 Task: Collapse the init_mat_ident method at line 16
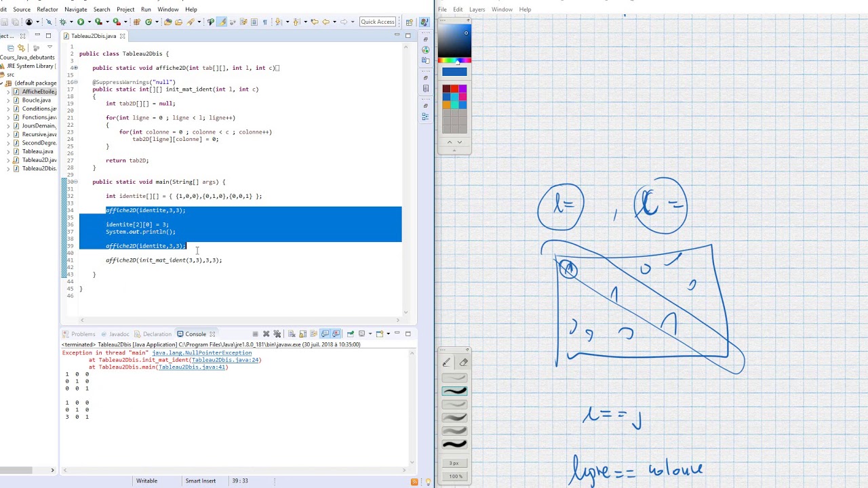pyautogui.click(x=75, y=82)
